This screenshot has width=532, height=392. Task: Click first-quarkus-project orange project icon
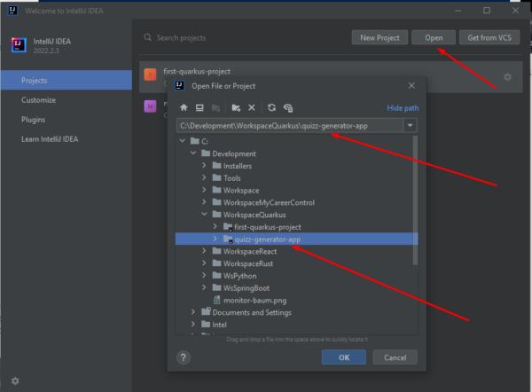coord(150,74)
